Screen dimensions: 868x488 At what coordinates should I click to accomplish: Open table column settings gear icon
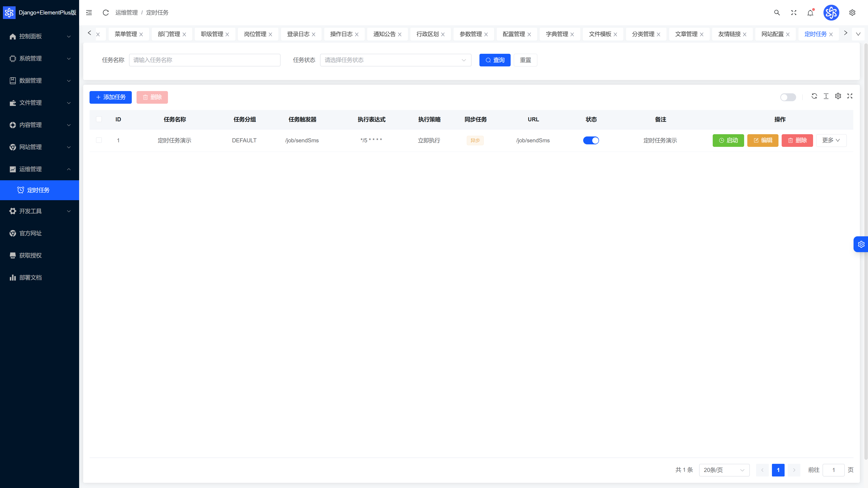click(838, 96)
